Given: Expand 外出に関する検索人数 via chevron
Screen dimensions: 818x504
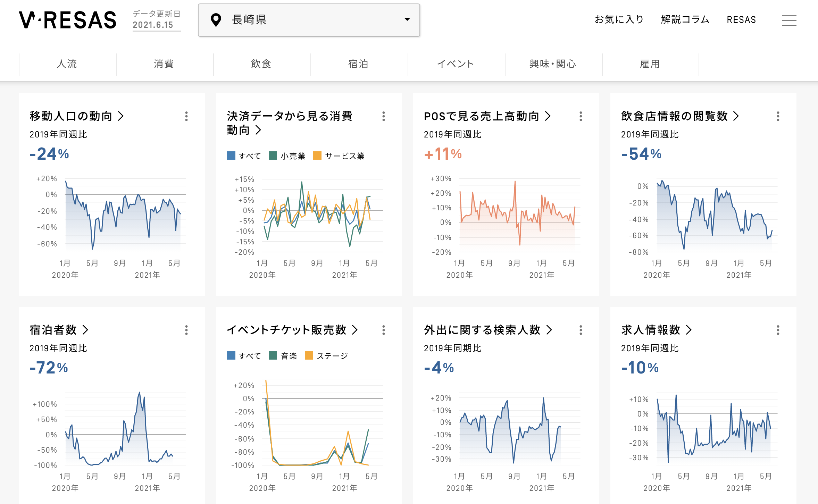Looking at the screenshot, I should coord(549,330).
